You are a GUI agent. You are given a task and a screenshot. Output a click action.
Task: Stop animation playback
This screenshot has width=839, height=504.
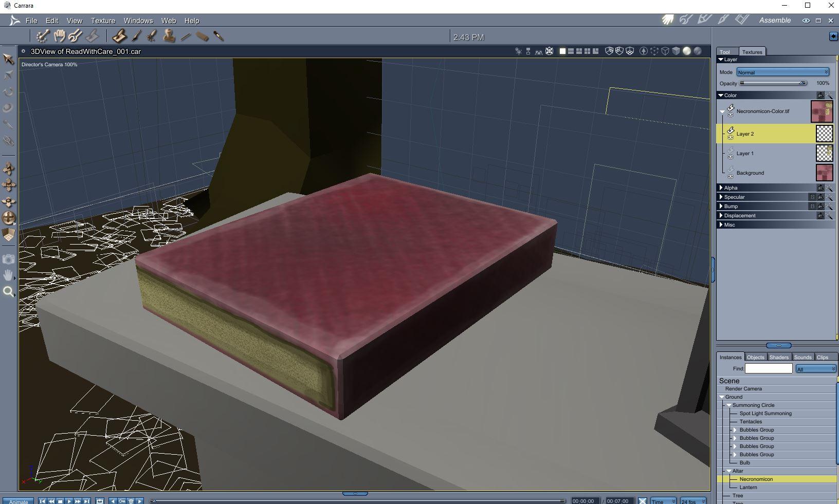[60, 501]
